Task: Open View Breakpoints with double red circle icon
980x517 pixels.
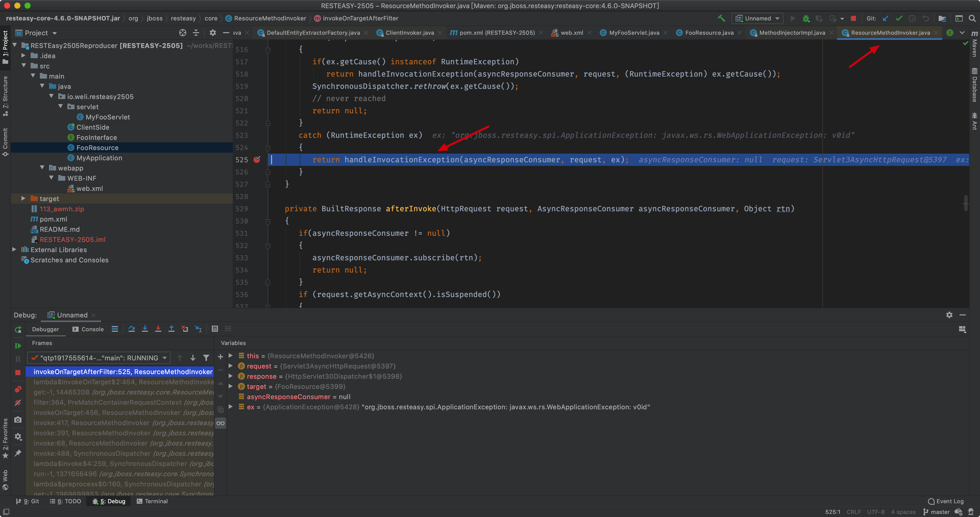Action: click(18, 389)
